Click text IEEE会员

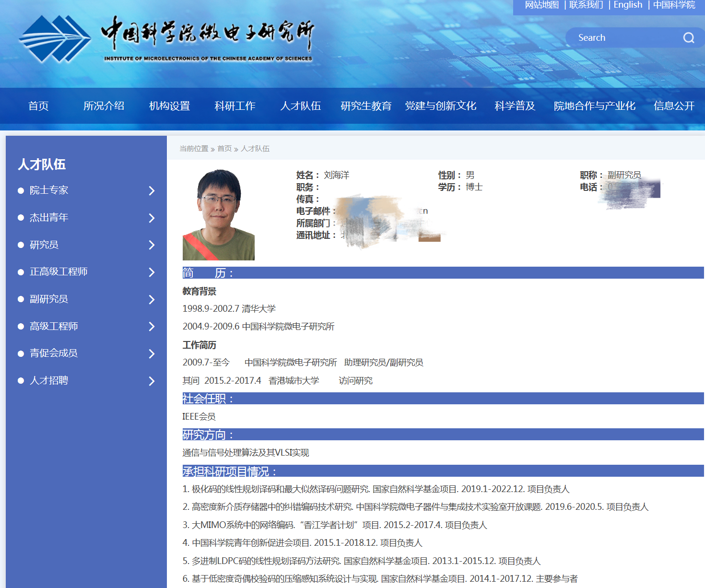199,417
